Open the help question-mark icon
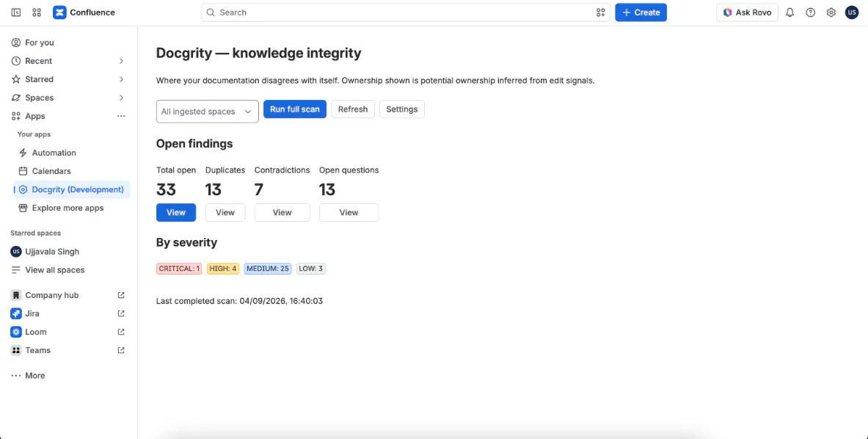Screen dimensions: 868x439 coord(811,12)
